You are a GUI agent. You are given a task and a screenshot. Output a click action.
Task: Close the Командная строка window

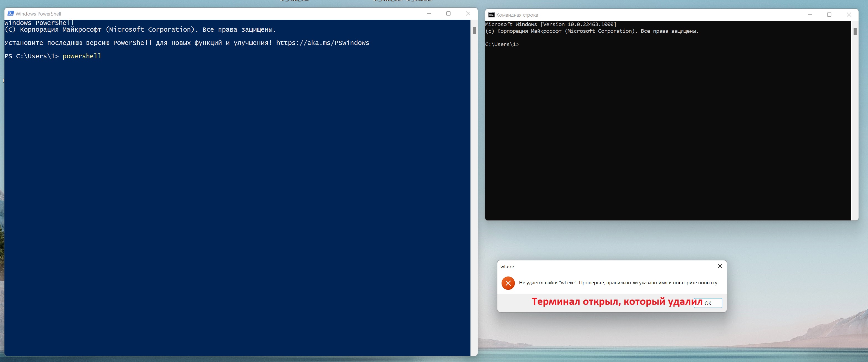click(849, 15)
